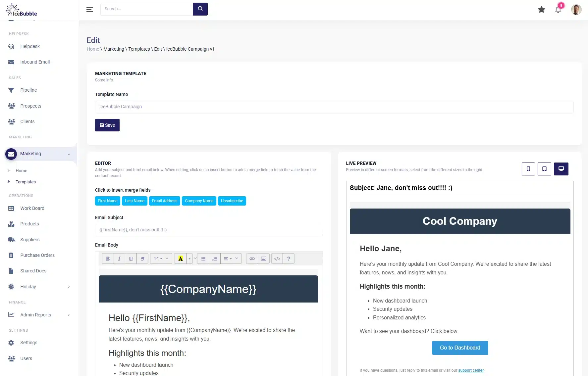Viewport: 588px width, 376px height.
Task: Toggle underline formatting in editor toolbar
Action: 131,258
